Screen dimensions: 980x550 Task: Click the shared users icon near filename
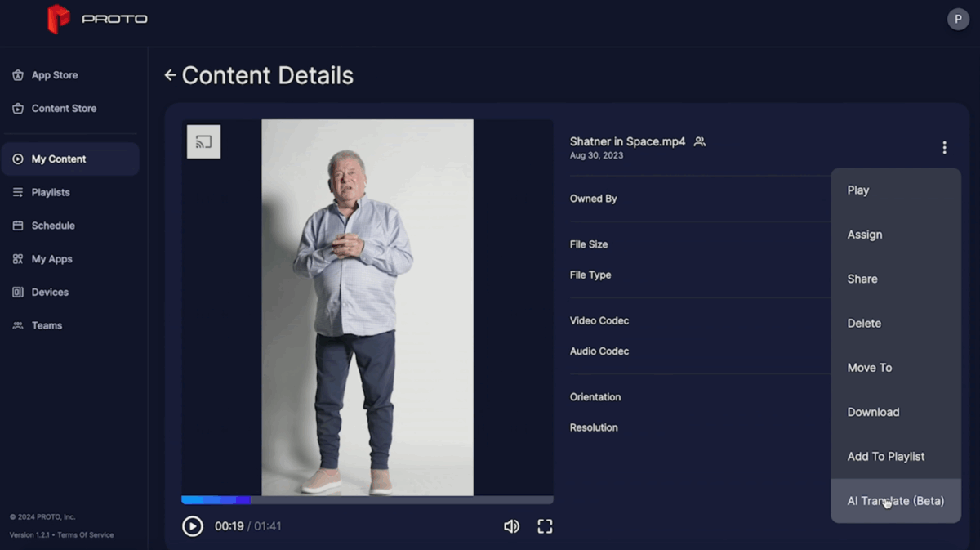coord(699,142)
